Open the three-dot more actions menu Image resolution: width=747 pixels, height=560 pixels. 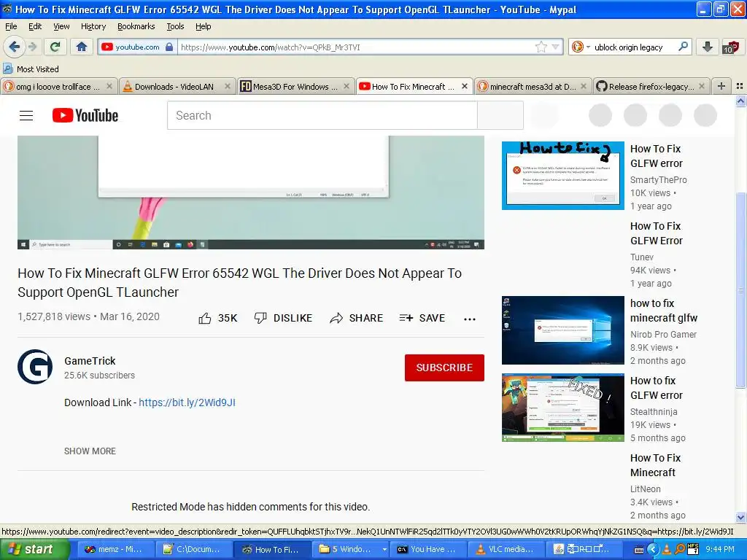(470, 319)
